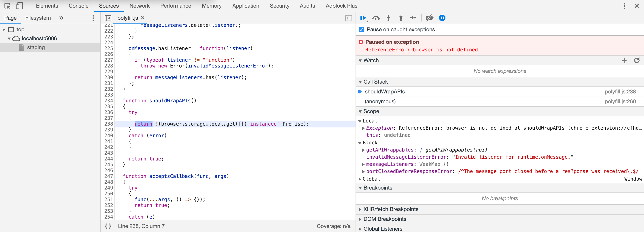Screen dimensions: 644x232
Task: Click line number 238 in gutter
Action: 108,124
